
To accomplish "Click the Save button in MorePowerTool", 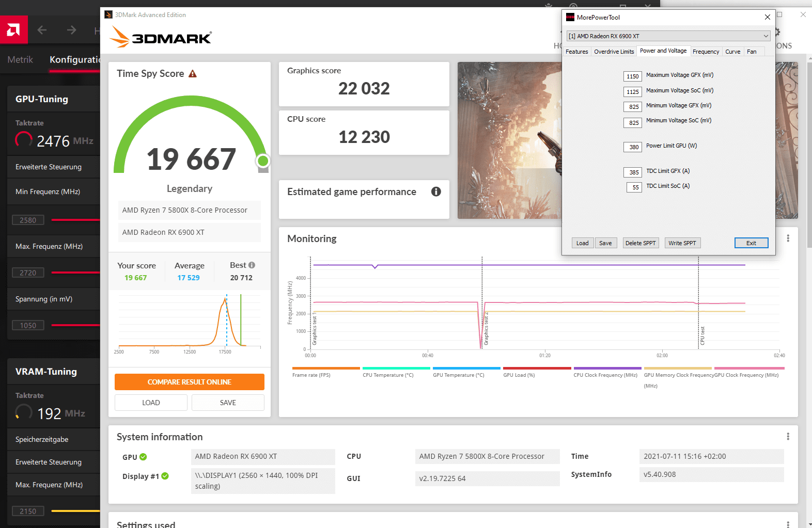I will pyautogui.click(x=605, y=243).
